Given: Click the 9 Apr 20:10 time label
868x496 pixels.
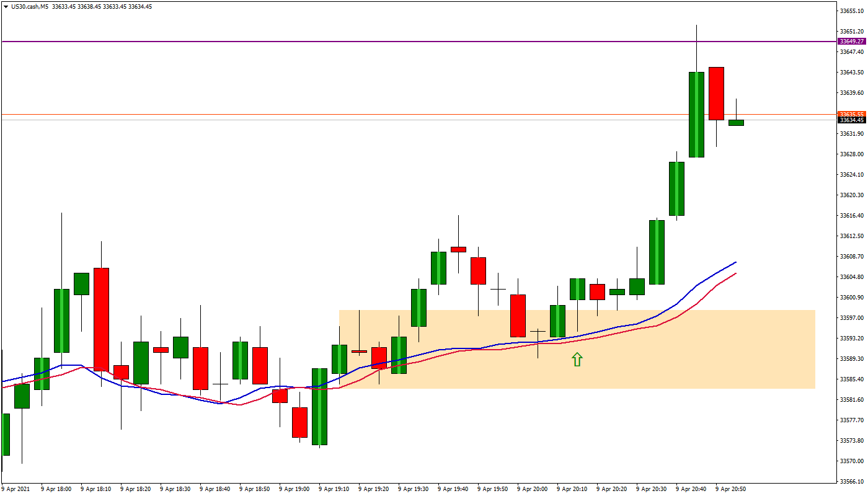Looking at the screenshot, I should pos(572,489).
